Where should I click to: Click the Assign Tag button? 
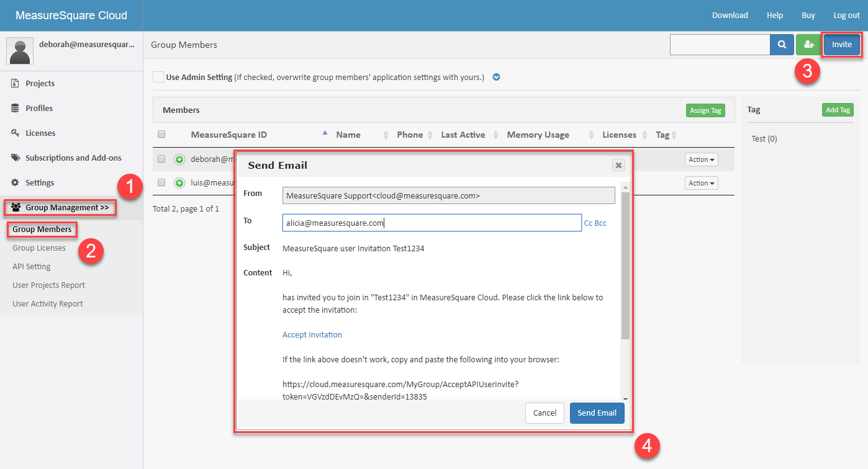(x=705, y=110)
